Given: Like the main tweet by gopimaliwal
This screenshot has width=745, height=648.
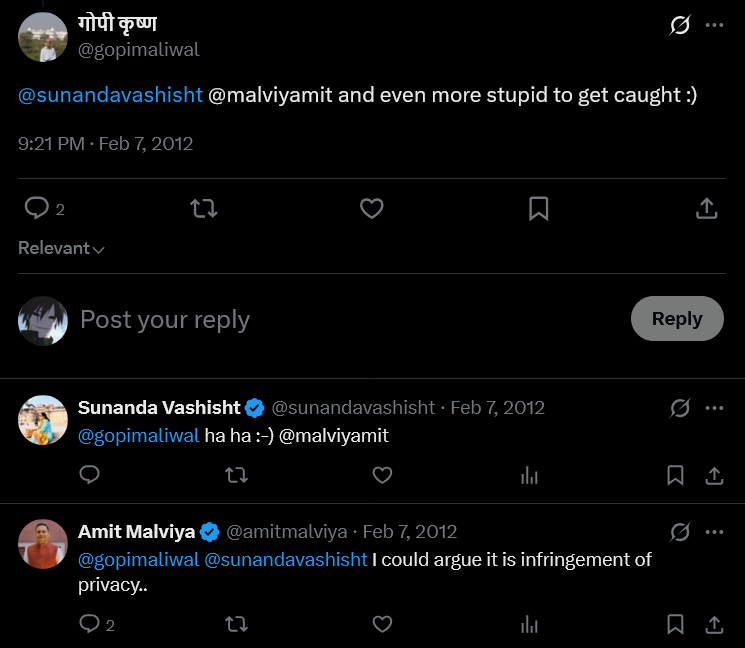Looking at the screenshot, I should coord(372,208).
